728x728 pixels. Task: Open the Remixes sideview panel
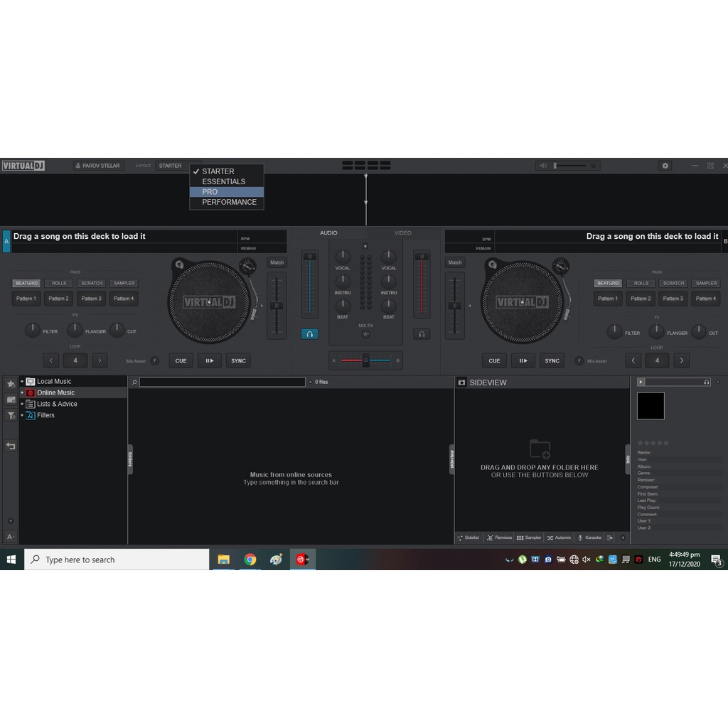[499, 537]
